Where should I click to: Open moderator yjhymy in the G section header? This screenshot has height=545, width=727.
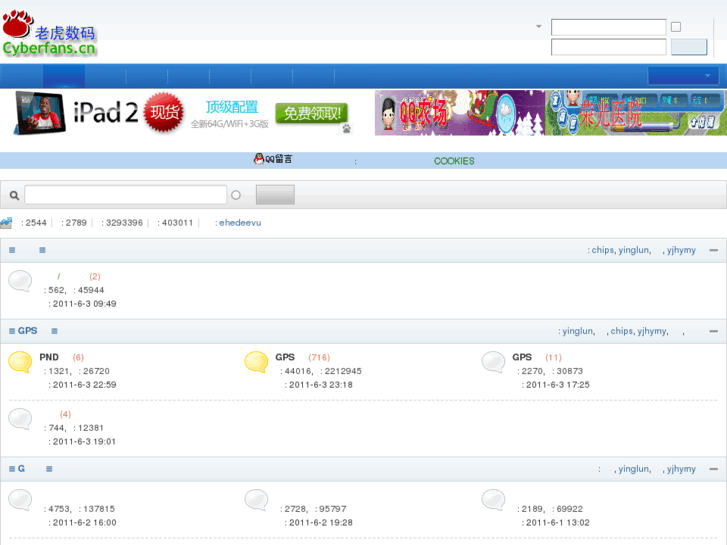681,469
